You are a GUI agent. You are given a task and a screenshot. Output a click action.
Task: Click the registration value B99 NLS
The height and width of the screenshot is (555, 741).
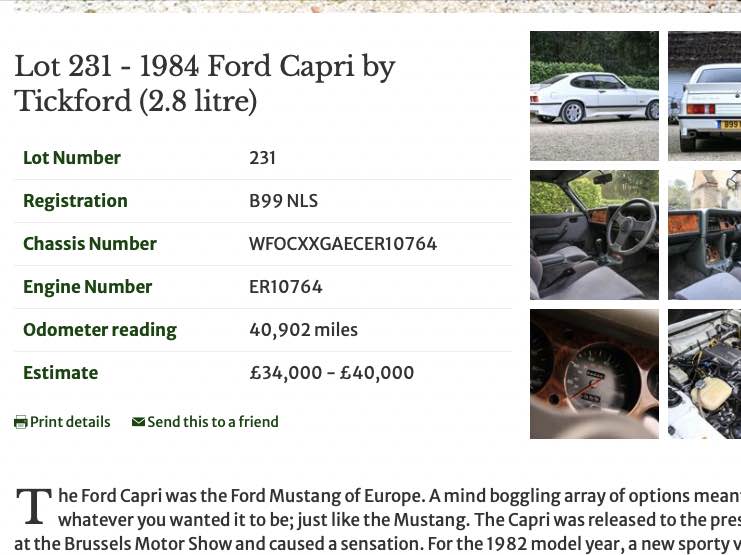tap(283, 201)
